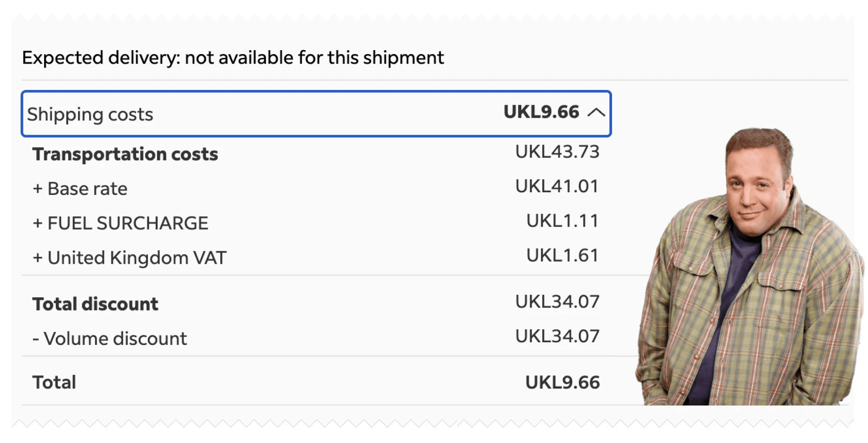Screen dimensions: 868x443
Task: Click the UKL43.73 transportation amount
Action: click(557, 152)
